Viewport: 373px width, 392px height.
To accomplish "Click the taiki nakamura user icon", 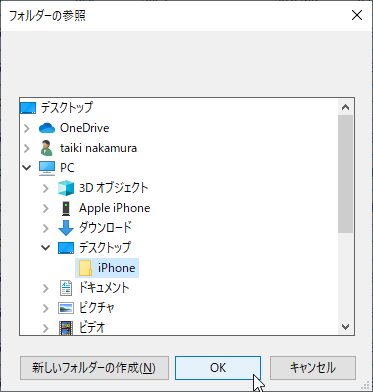I will click(x=47, y=148).
